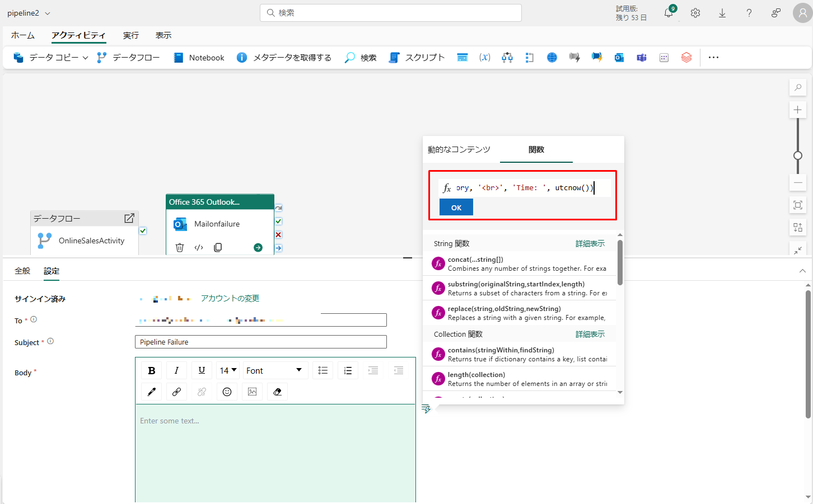The width and height of the screenshot is (813, 504).
Task: Delete the Mailonfailure activity with trash icon
Action: pos(180,247)
